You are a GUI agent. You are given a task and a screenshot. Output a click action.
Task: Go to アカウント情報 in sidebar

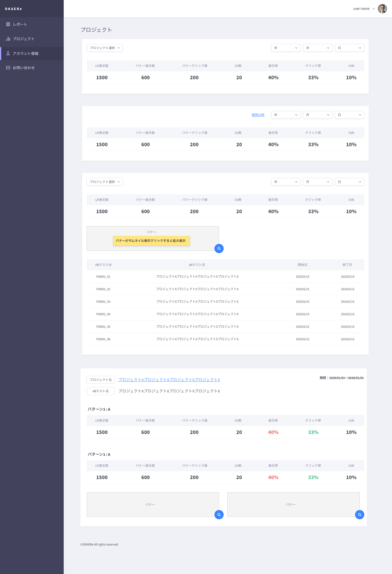(26, 53)
